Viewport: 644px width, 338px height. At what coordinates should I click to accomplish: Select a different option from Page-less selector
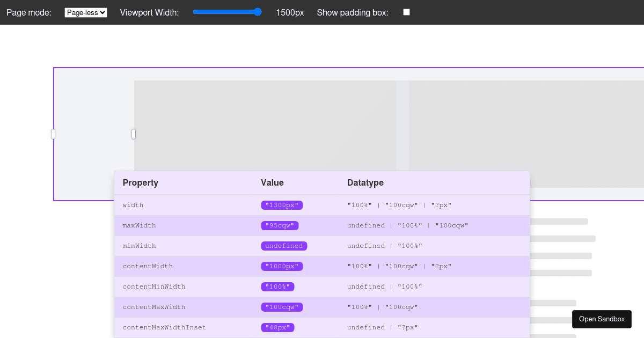click(85, 12)
